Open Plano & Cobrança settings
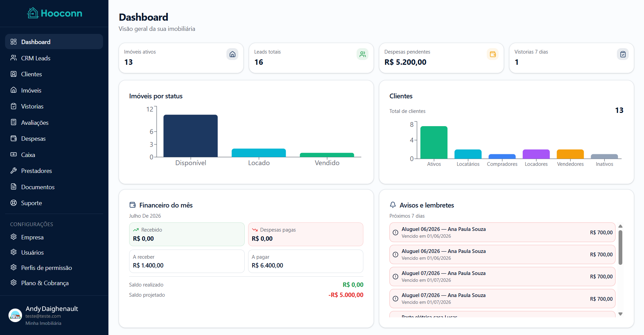 tap(54, 283)
